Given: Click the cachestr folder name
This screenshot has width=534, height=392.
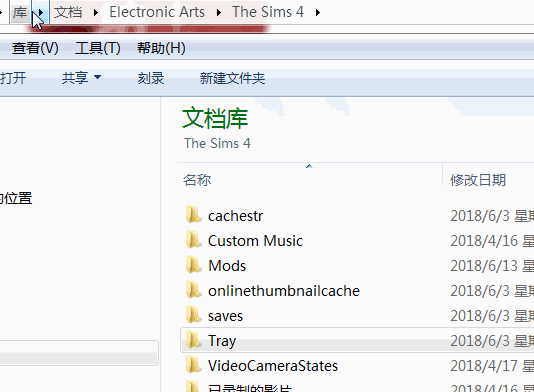Looking at the screenshot, I should coord(236,216).
